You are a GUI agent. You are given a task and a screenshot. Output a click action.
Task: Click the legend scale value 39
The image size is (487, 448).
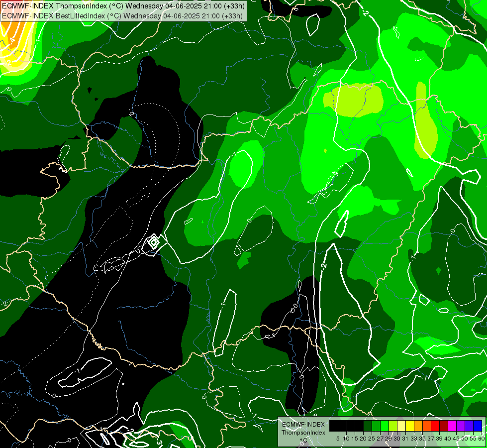point(439,439)
